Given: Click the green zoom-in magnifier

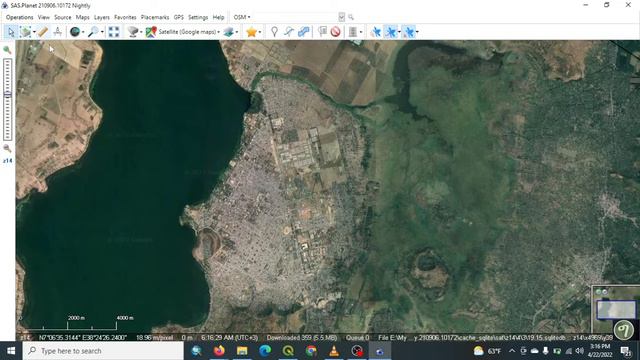Looking at the screenshot, I should 7,50.
